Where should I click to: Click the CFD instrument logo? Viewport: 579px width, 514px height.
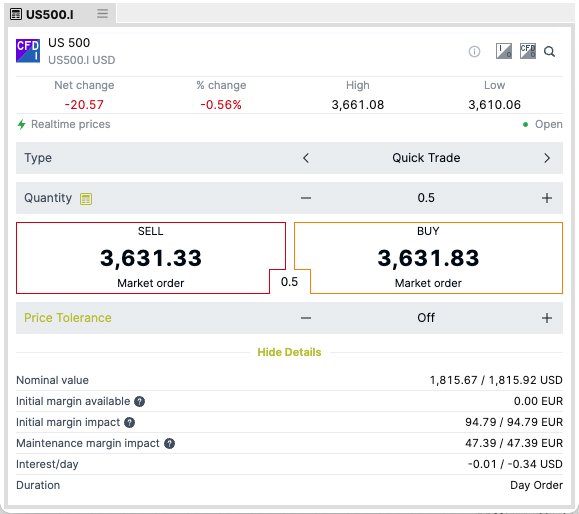(x=28, y=51)
